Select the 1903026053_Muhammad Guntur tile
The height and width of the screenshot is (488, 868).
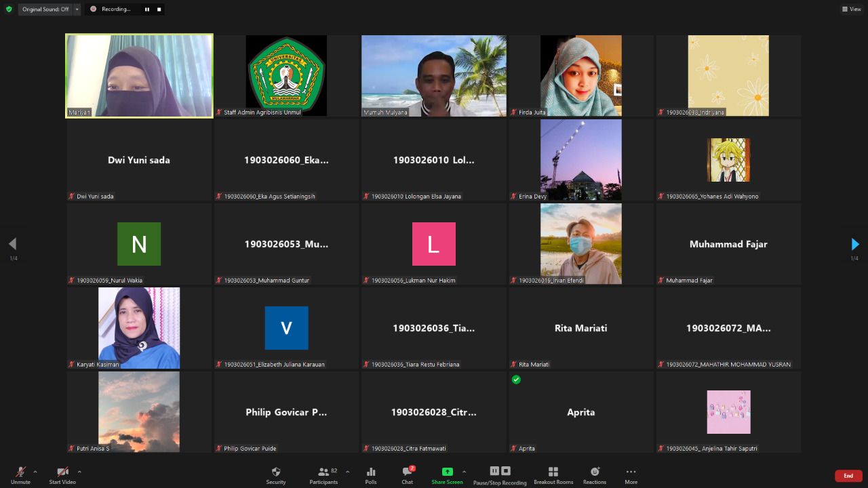286,244
